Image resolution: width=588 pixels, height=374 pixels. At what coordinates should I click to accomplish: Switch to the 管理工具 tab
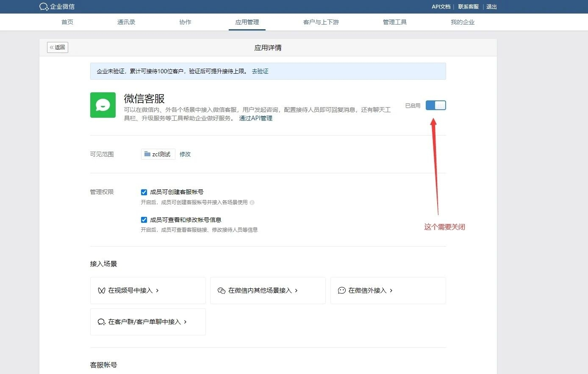pyautogui.click(x=395, y=22)
